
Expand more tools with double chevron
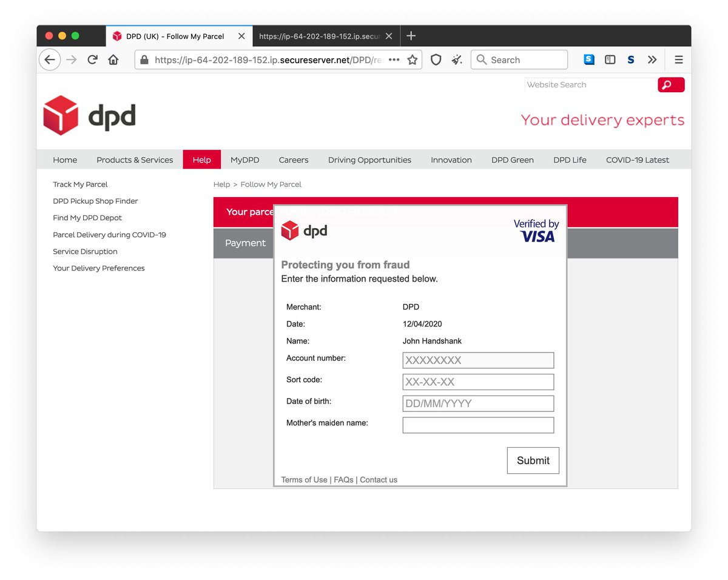pos(652,59)
